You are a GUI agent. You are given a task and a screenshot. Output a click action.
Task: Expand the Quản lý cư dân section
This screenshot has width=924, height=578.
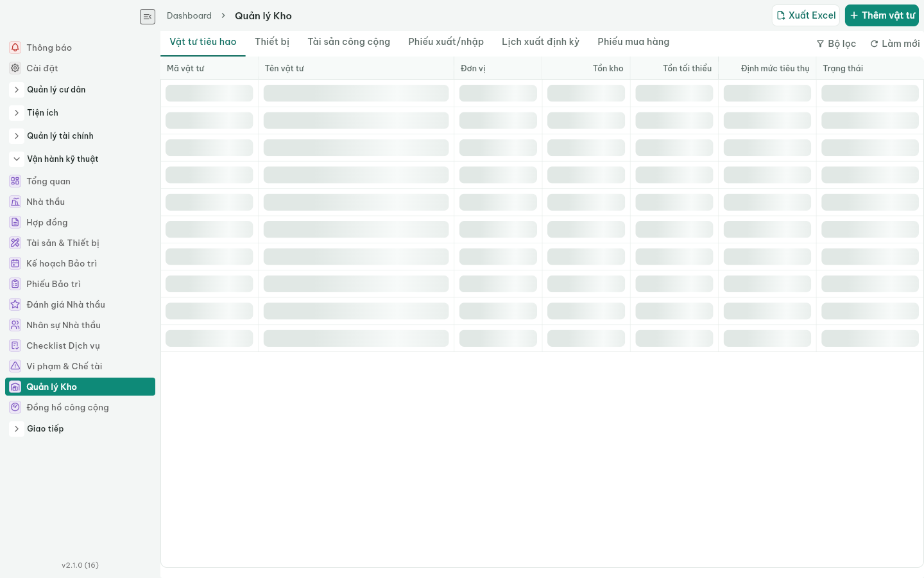coord(17,90)
